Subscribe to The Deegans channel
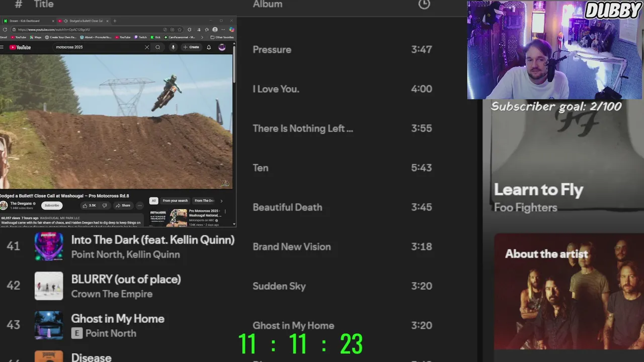 [51, 205]
